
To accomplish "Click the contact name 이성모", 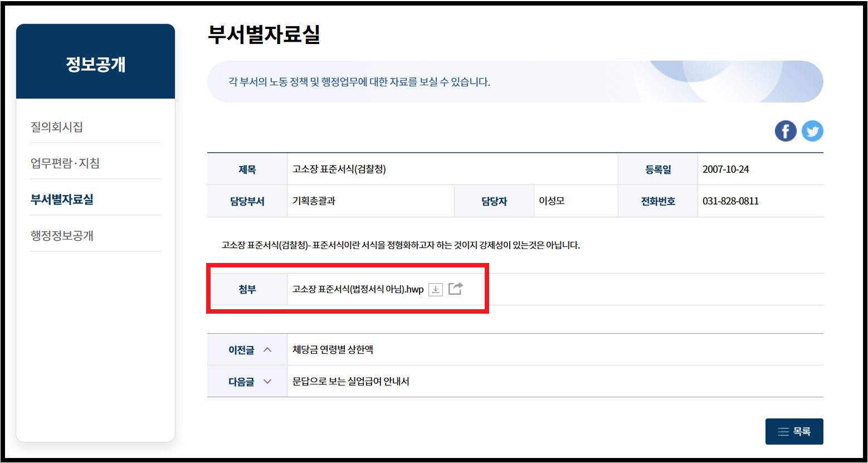I will pos(552,201).
